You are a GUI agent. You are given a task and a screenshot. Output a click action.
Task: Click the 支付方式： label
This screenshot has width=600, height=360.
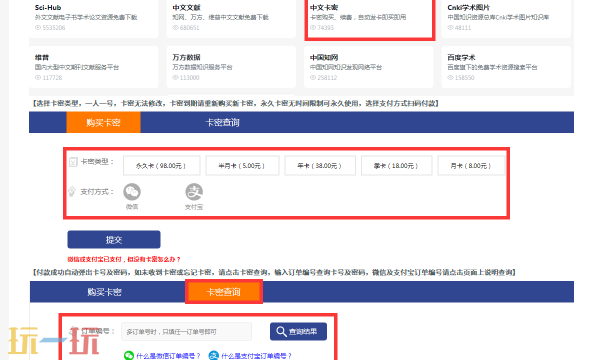click(97, 192)
